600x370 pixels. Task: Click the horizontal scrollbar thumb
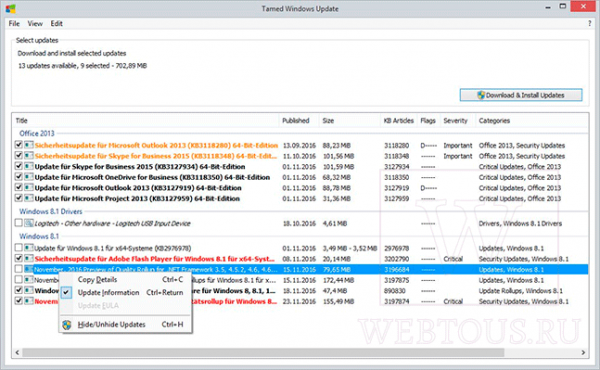(263, 352)
